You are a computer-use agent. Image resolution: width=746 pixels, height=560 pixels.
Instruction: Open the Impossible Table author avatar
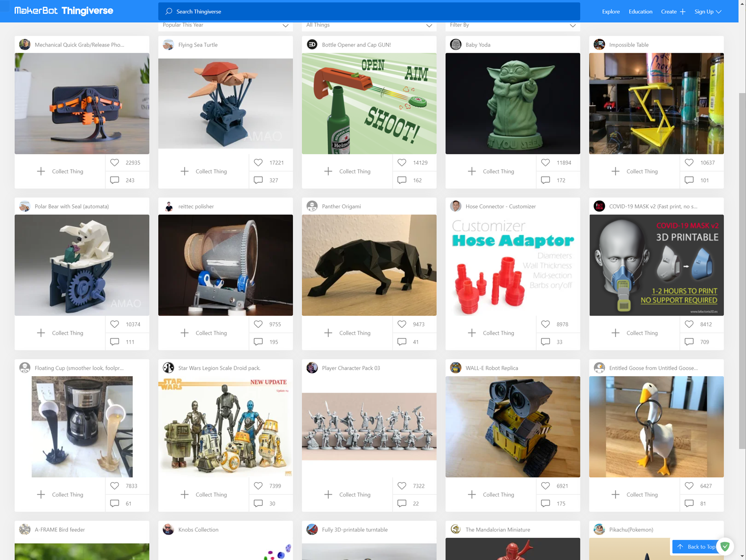click(599, 45)
